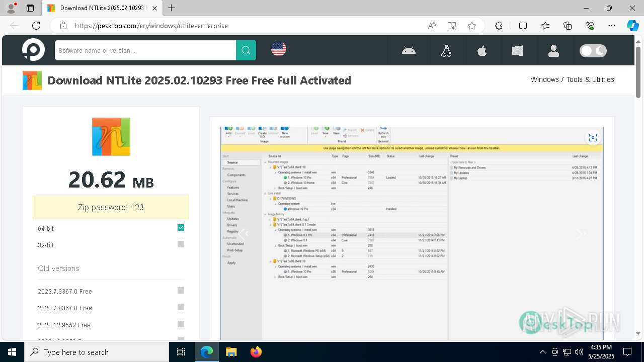Show hidden system tray icons

point(542,352)
